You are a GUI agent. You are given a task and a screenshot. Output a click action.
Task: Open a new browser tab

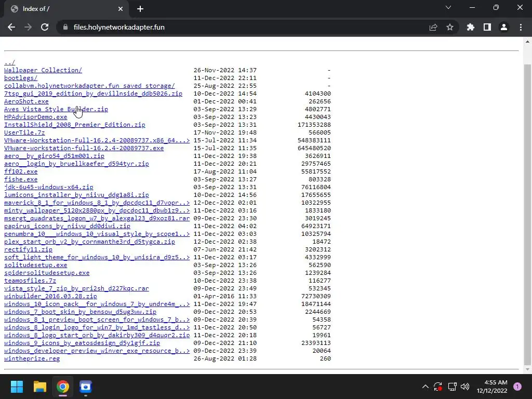140,9
